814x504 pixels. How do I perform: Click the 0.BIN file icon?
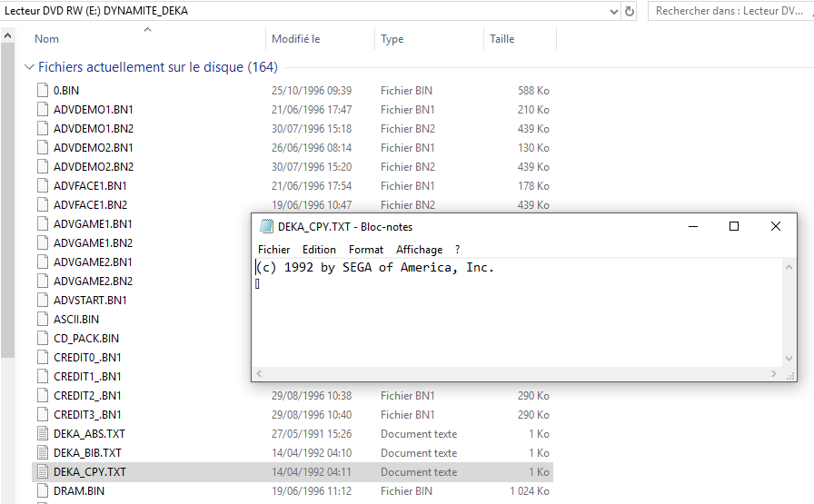point(43,90)
